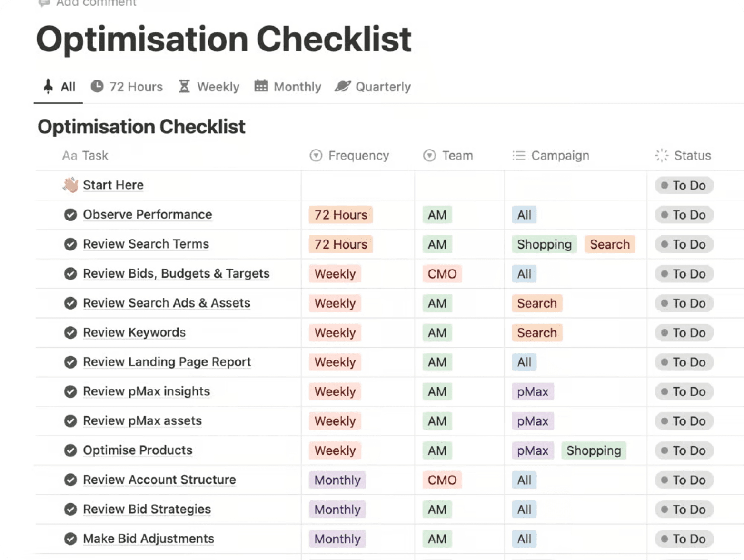Viewport: 744px width, 560px height.
Task: Select the orange Search tag on Review Keywords row
Action: (537, 332)
